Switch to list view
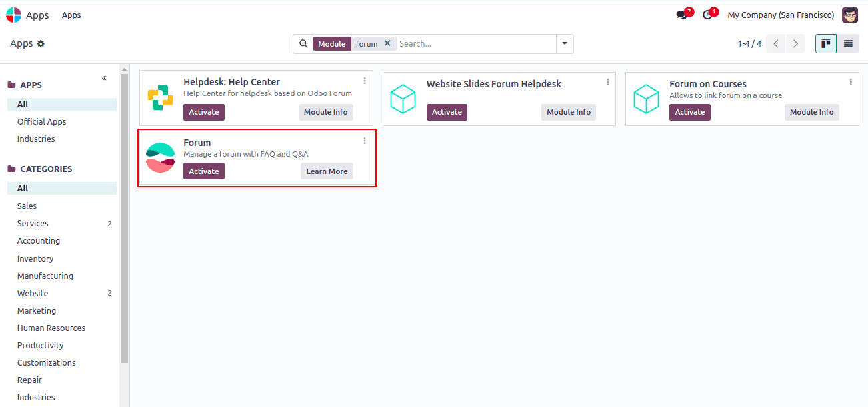This screenshot has width=868, height=407. pyautogui.click(x=847, y=43)
